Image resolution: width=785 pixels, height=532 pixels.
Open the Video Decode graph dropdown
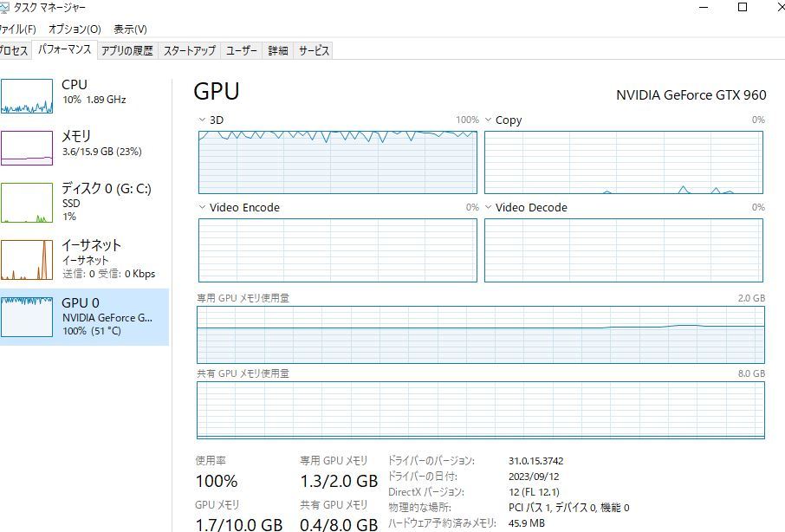click(x=489, y=208)
